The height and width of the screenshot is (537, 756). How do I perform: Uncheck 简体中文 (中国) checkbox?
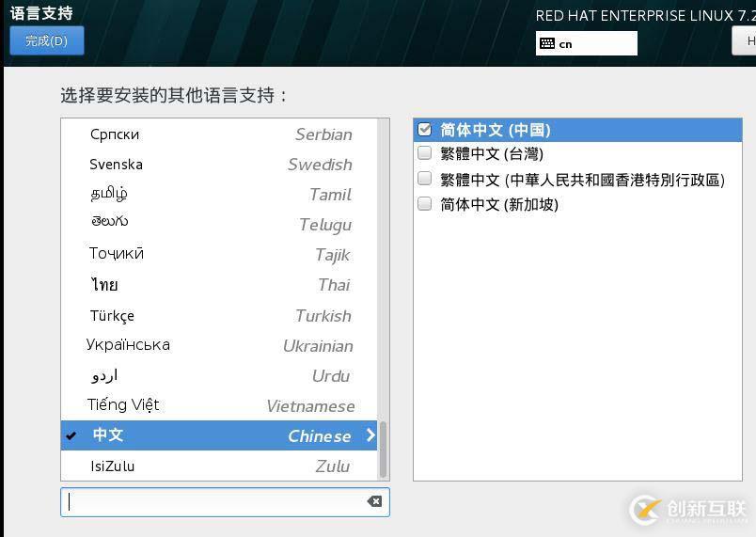tap(424, 129)
